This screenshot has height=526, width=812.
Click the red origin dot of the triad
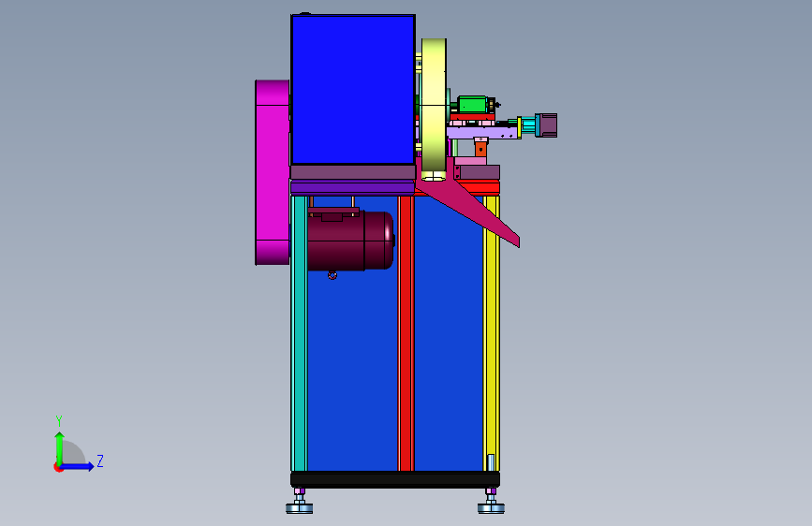pyautogui.click(x=58, y=467)
